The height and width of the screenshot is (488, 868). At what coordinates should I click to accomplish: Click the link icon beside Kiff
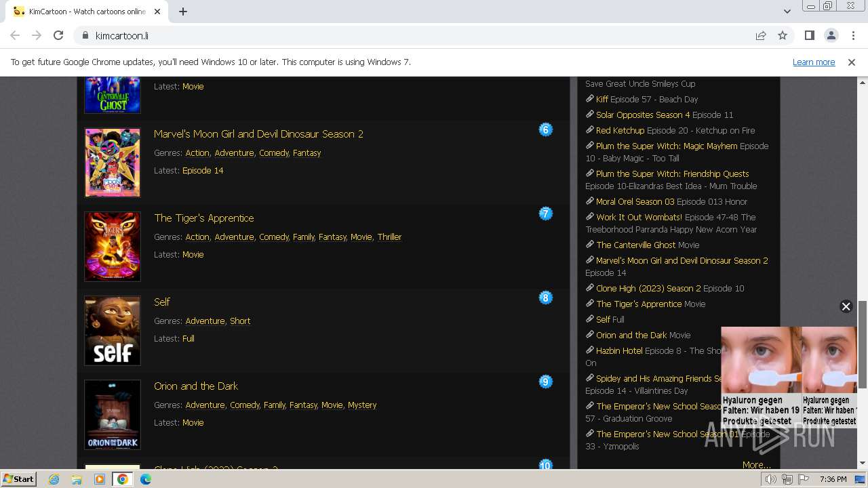[x=590, y=99]
